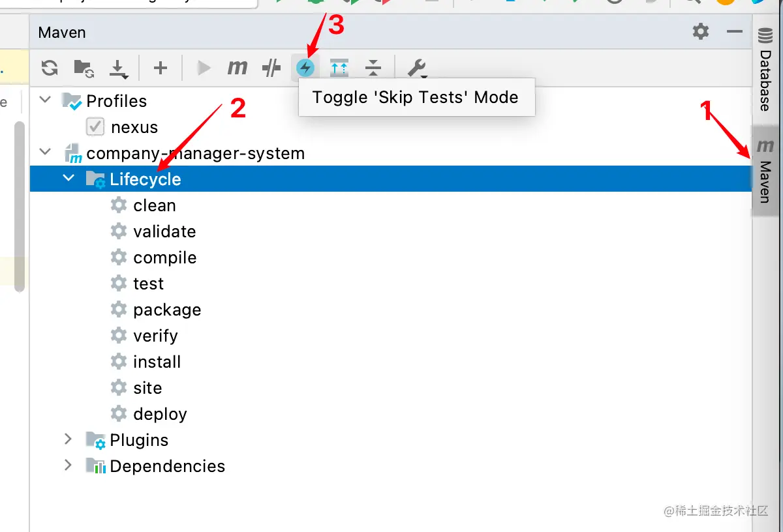The image size is (783, 532).
Task: Open Maven panel gear options
Action: click(701, 31)
